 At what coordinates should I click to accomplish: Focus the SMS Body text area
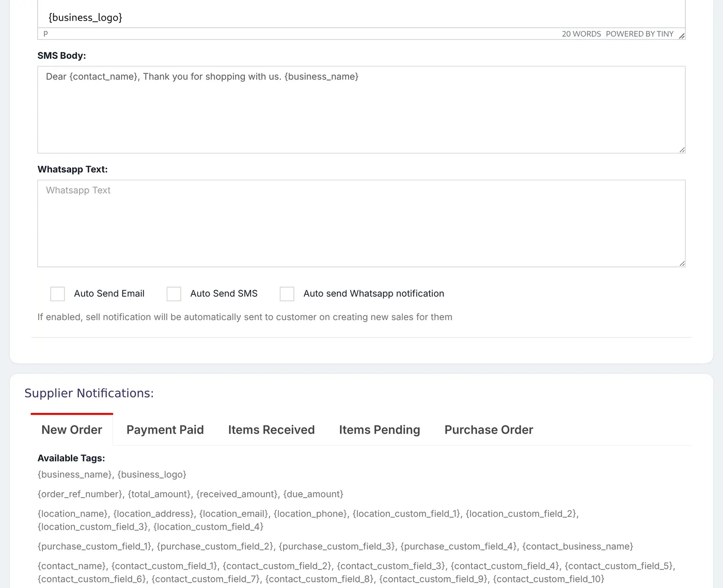click(x=361, y=109)
